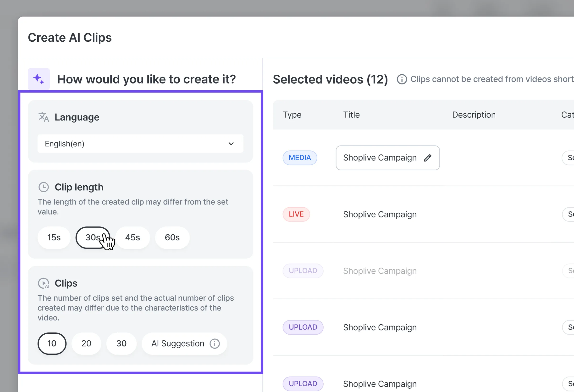Set number of clips to 20

(x=86, y=344)
